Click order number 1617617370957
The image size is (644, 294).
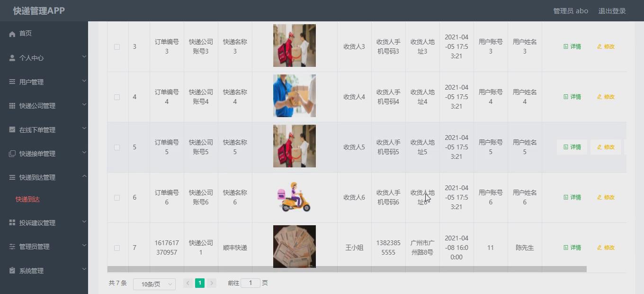click(x=167, y=248)
